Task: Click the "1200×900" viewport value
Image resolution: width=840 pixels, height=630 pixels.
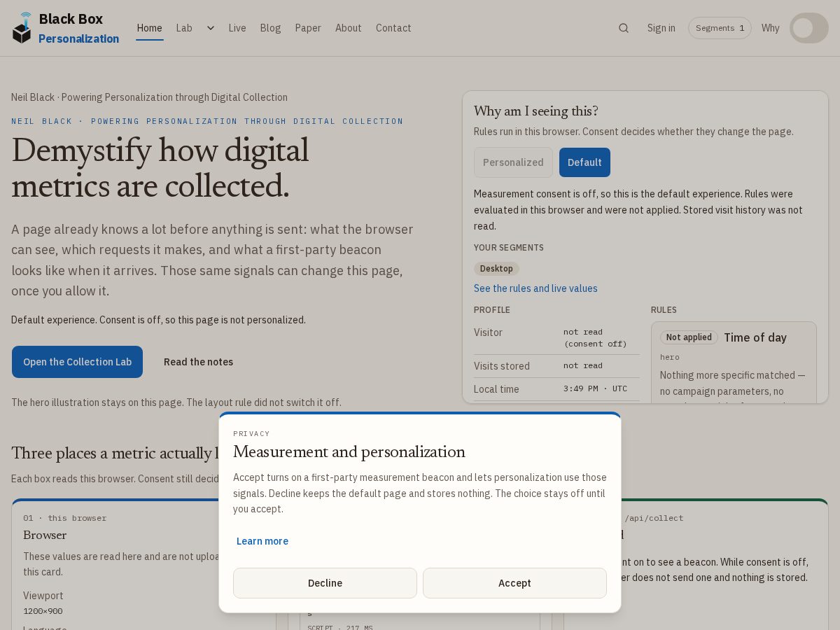Action: pyautogui.click(x=43, y=611)
